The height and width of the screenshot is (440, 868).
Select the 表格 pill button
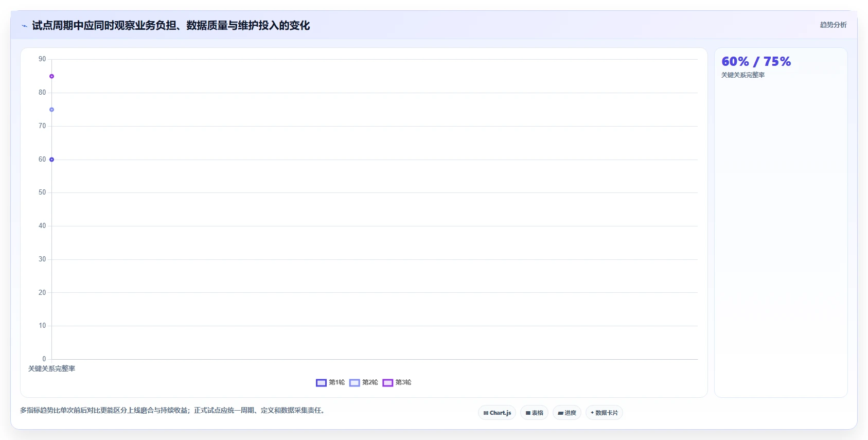pyautogui.click(x=534, y=413)
